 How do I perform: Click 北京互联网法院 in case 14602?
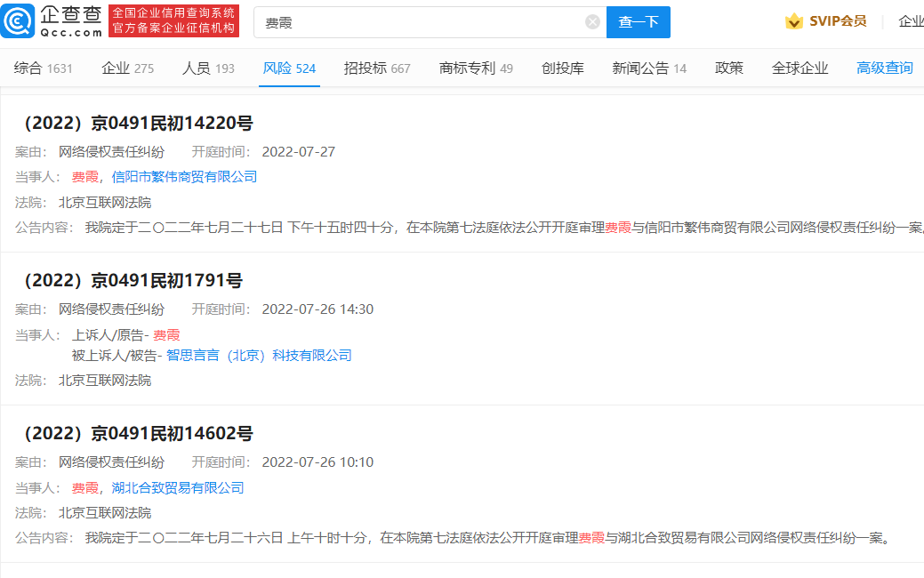105,513
